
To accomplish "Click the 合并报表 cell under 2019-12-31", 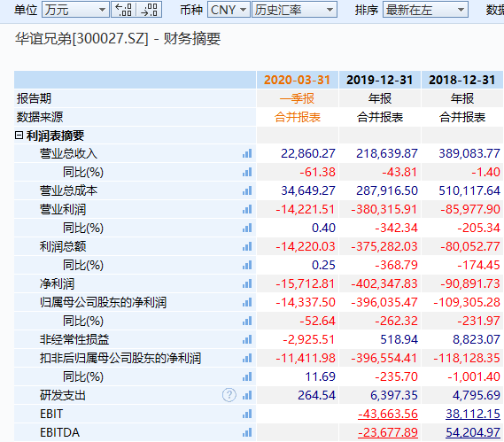I will (380, 117).
